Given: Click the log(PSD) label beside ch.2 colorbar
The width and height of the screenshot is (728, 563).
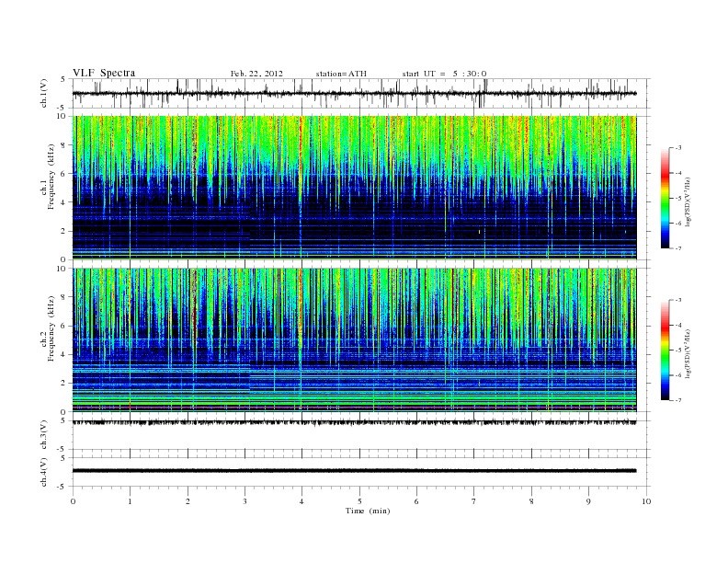Looking at the screenshot, I should coord(689,353).
